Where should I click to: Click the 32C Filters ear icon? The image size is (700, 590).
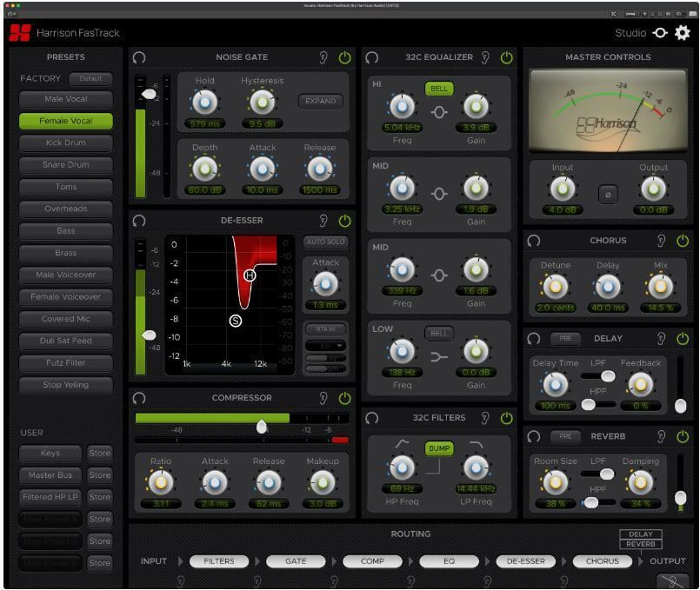[485, 418]
